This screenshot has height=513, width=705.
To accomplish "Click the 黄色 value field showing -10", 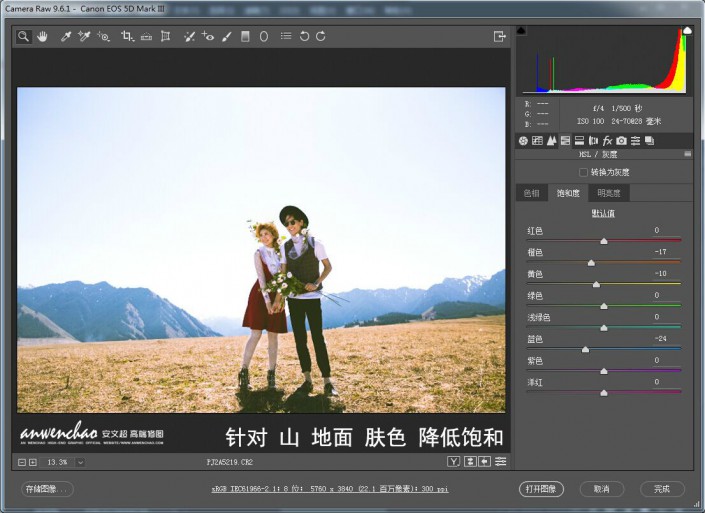I will click(665, 274).
